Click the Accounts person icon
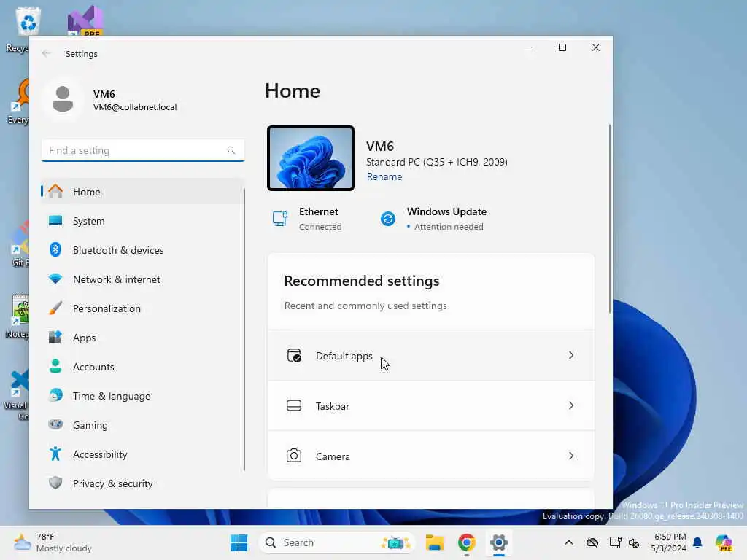Screen dimensions: 747x560 tap(55, 366)
